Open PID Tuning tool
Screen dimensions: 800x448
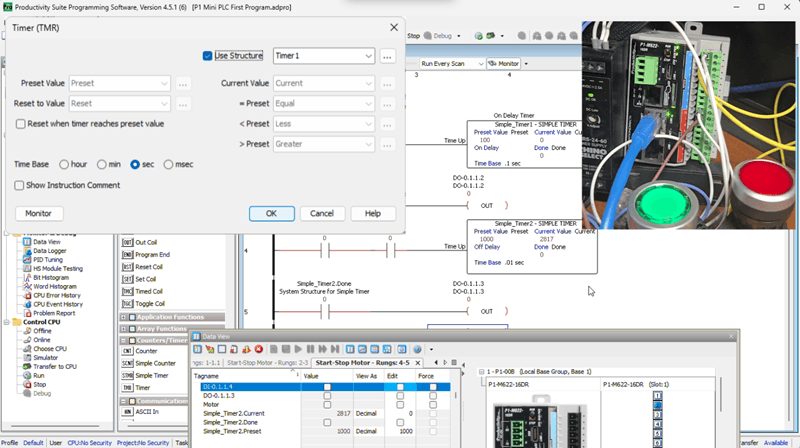pos(48,259)
